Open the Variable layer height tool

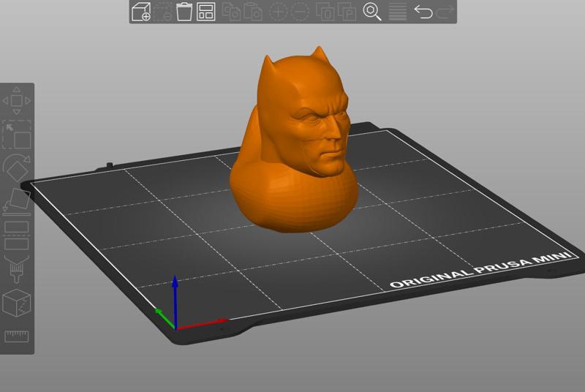[398, 12]
